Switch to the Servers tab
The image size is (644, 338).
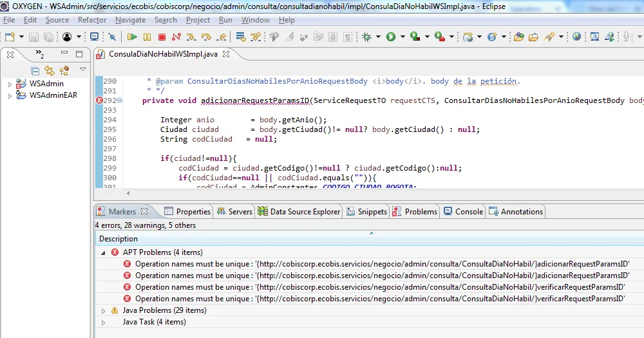[x=234, y=212]
